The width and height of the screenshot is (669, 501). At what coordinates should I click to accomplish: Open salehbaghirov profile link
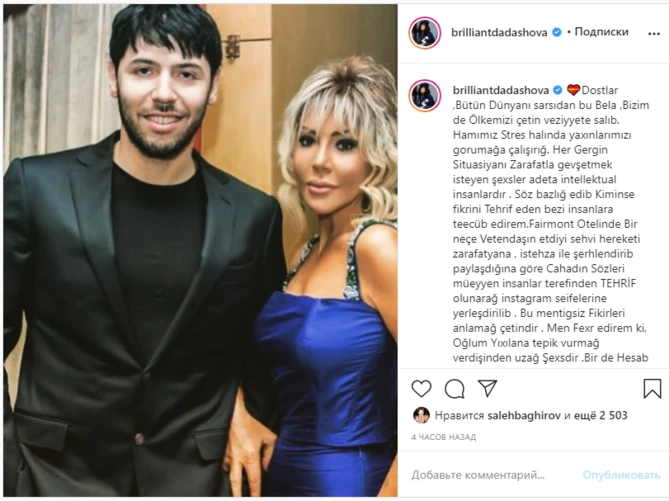click(524, 415)
